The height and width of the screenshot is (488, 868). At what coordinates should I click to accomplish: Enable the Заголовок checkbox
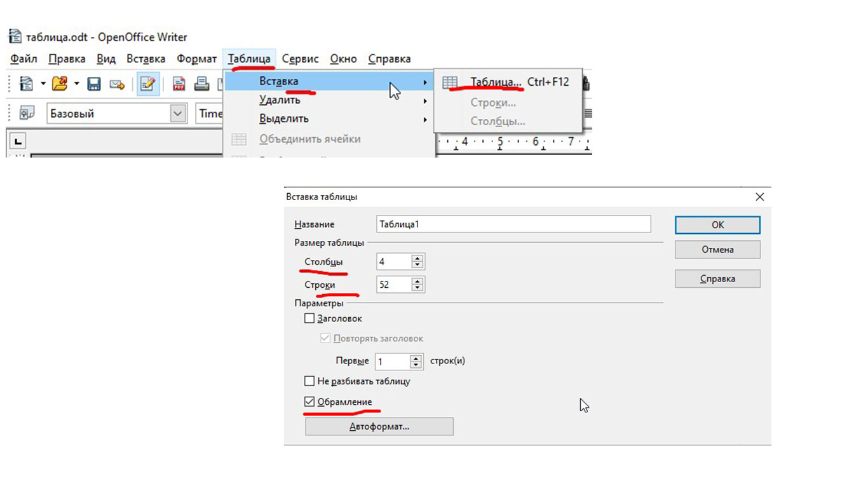[309, 318]
